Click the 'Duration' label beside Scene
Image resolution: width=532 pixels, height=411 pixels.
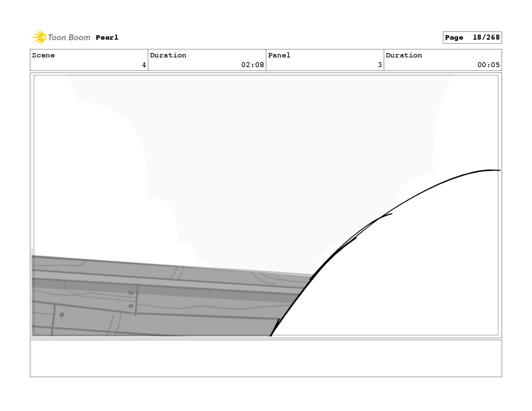(x=168, y=55)
